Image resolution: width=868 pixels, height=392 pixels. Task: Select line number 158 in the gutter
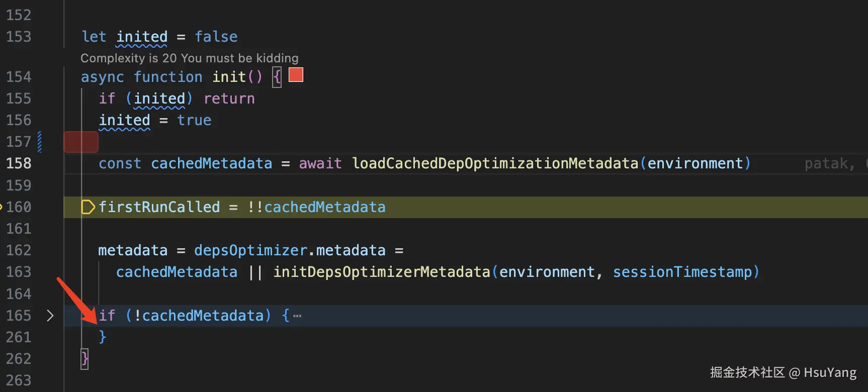19,163
